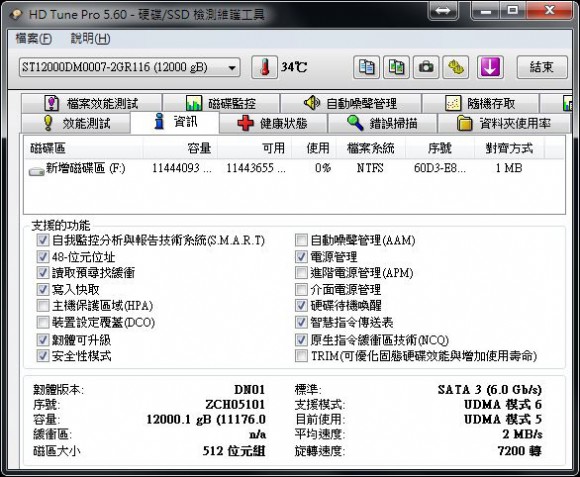Image resolution: width=580 pixels, height=477 pixels.
Task: Toggle the 原生指令緩衝區技術(NCQ) checkbox
Action: pos(301,340)
